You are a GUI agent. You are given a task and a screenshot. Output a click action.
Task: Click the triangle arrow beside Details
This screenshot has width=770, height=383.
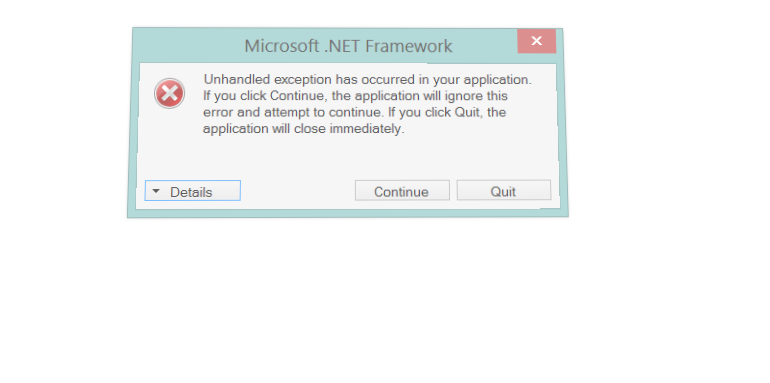click(x=156, y=191)
